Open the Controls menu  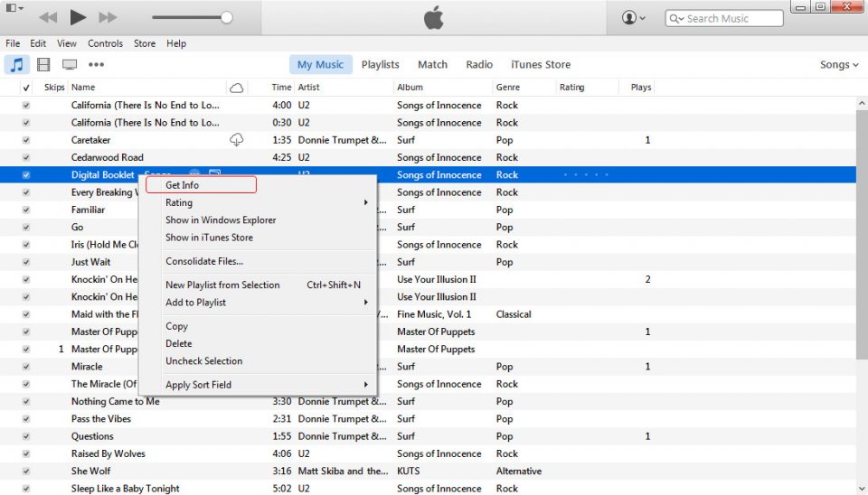[x=105, y=43]
